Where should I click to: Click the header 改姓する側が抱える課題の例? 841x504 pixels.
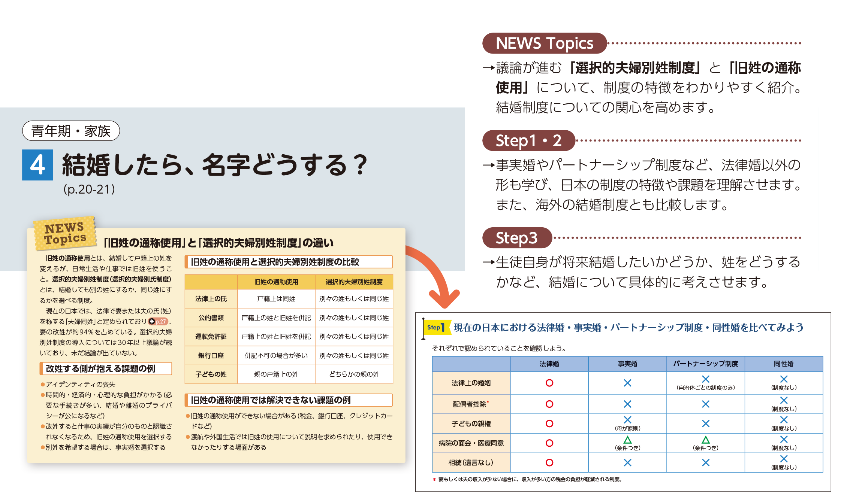106,368
